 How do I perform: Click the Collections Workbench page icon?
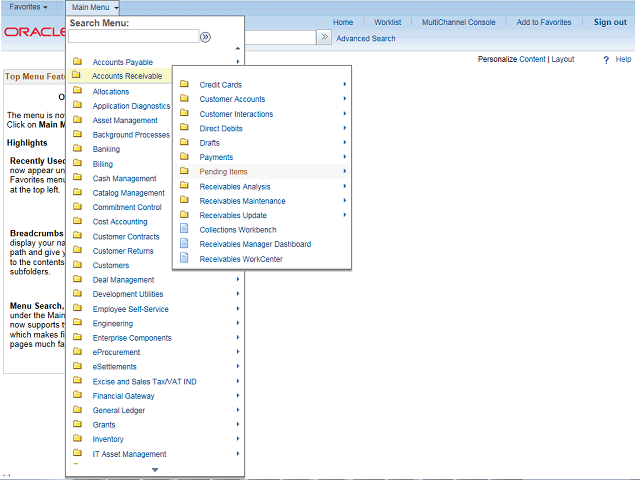184,230
